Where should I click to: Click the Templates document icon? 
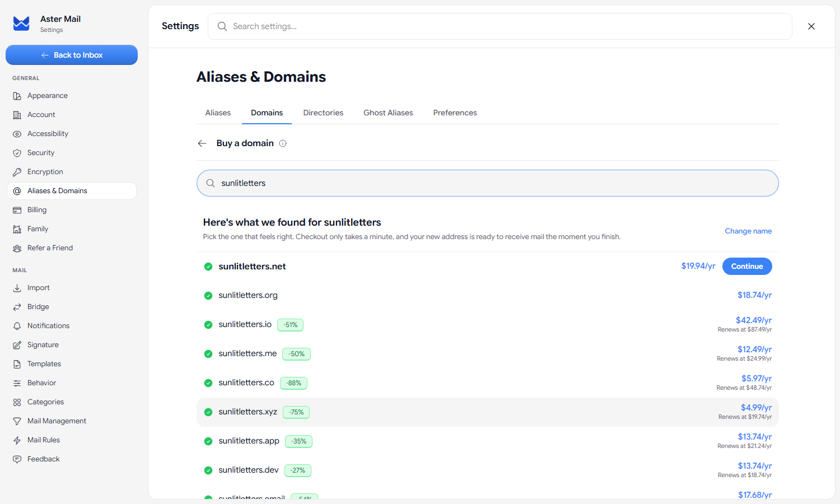(x=17, y=364)
